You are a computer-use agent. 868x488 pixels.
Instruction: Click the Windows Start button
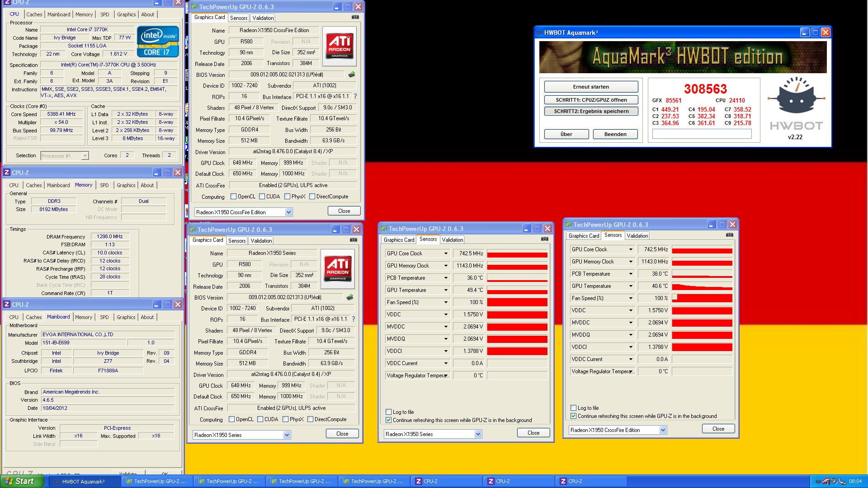(22, 482)
